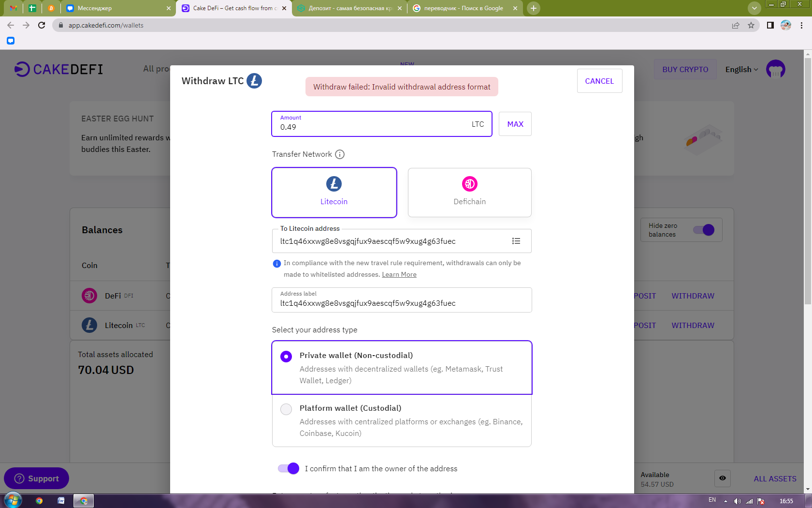Open the Learn More link
812x508 pixels.
tap(399, 274)
